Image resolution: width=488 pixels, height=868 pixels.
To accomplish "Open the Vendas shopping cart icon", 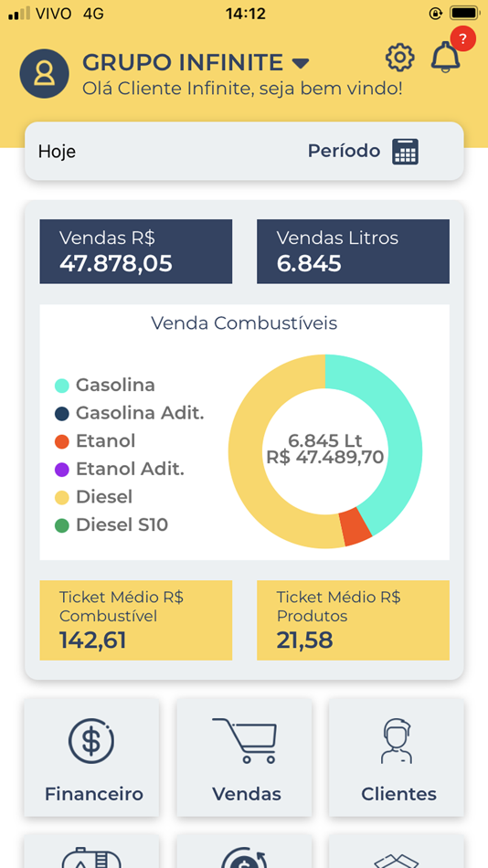I will click(x=244, y=741).
